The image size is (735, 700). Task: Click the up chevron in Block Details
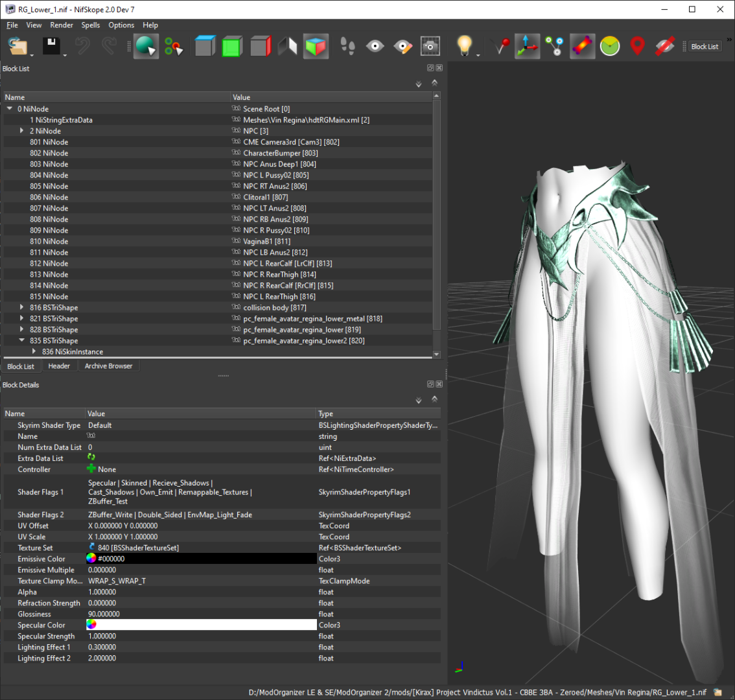tap(434, 399)
